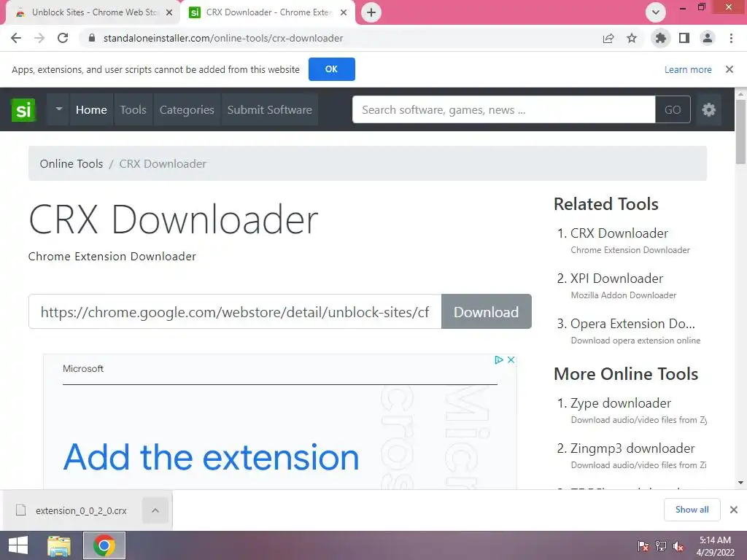Screen dimensions: 747x560
Task: Click the Download button
Action: click(487, 311)
